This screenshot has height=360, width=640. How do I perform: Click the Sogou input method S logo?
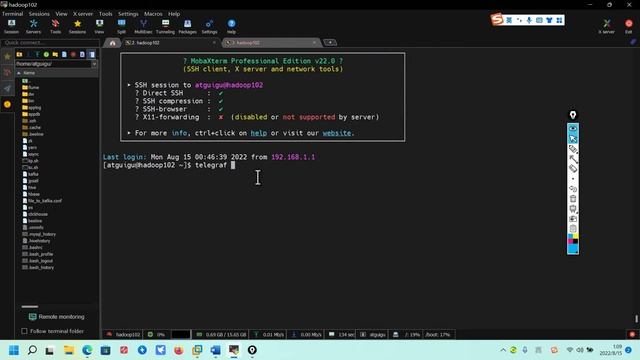497,19
